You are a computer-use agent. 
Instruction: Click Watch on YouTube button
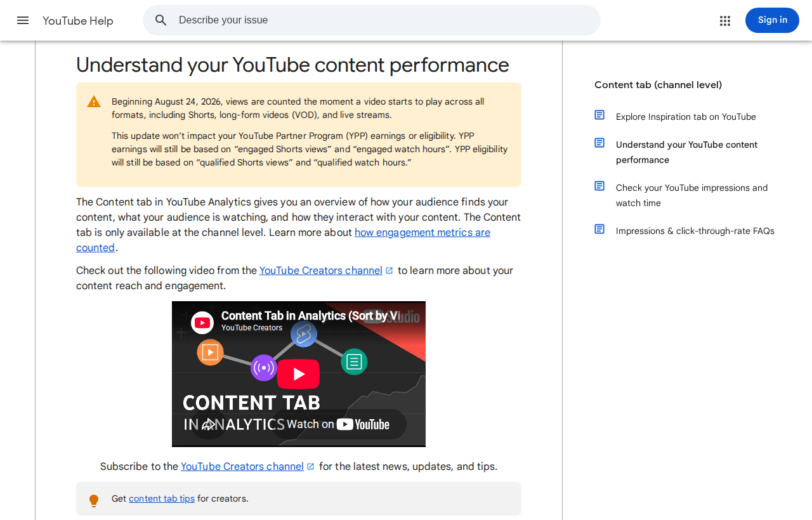coord(339,424)
